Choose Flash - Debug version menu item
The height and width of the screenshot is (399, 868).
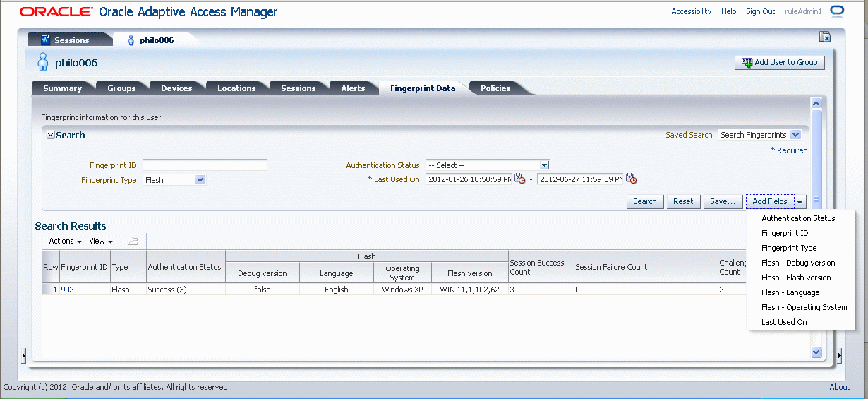point(798,263)
